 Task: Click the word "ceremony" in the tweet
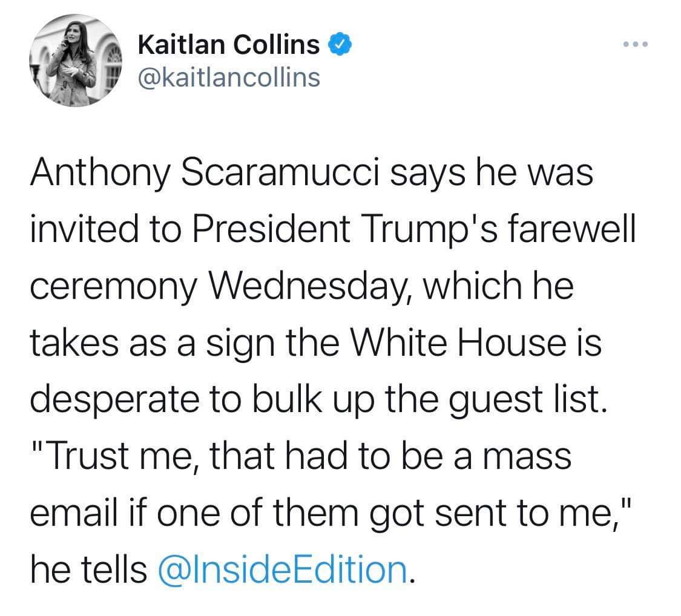[113, 286]
